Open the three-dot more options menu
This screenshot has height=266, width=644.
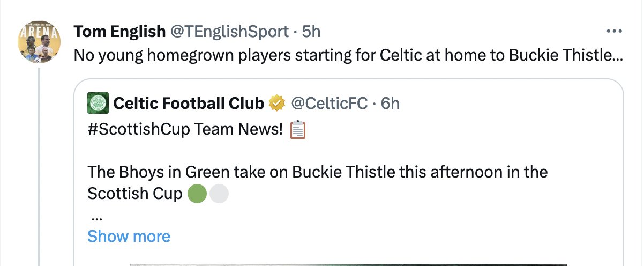pos(614,32)
